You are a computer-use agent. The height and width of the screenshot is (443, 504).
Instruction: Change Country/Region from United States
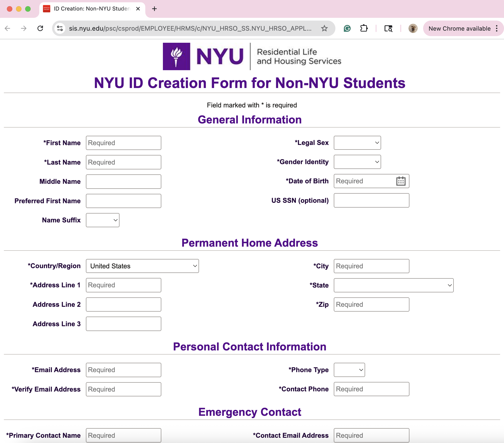tap(142, 266)
